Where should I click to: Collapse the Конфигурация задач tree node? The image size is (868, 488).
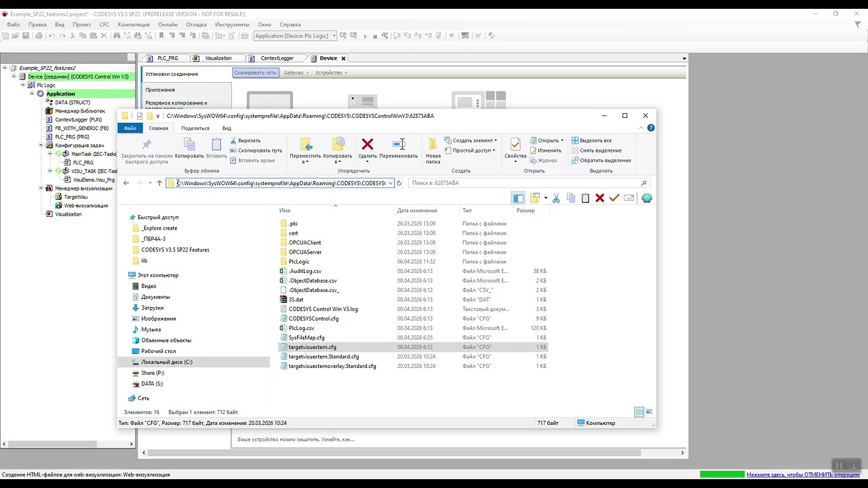[40, 145]
